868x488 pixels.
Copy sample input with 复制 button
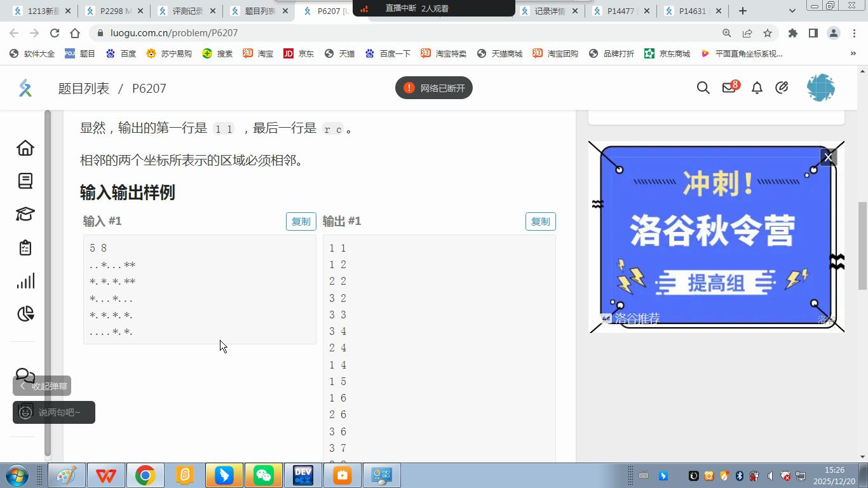click(x=301, y=221)
